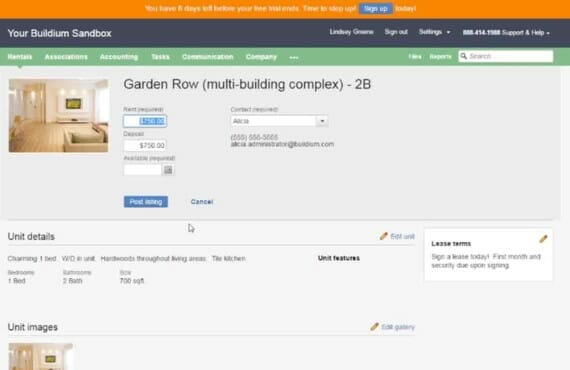Open the Tasks menu
This screenshot has width=570, height=370.
click(160, 57)
